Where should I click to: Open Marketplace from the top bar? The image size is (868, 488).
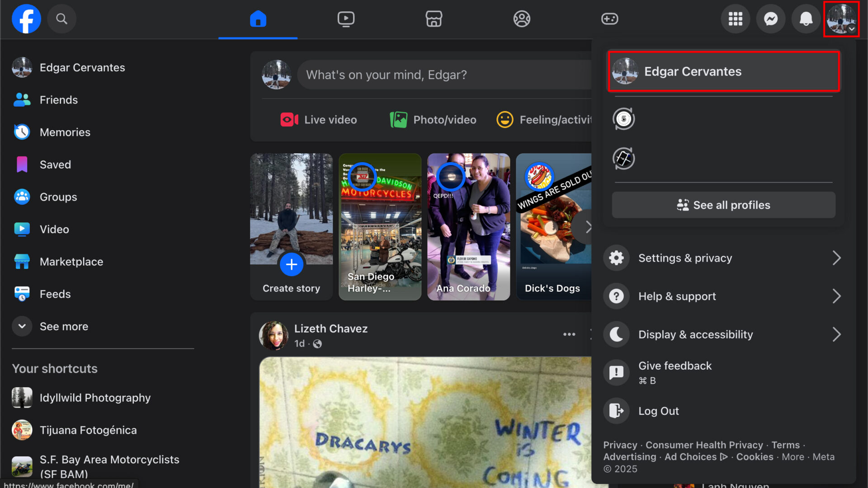[x=434, y=19]
